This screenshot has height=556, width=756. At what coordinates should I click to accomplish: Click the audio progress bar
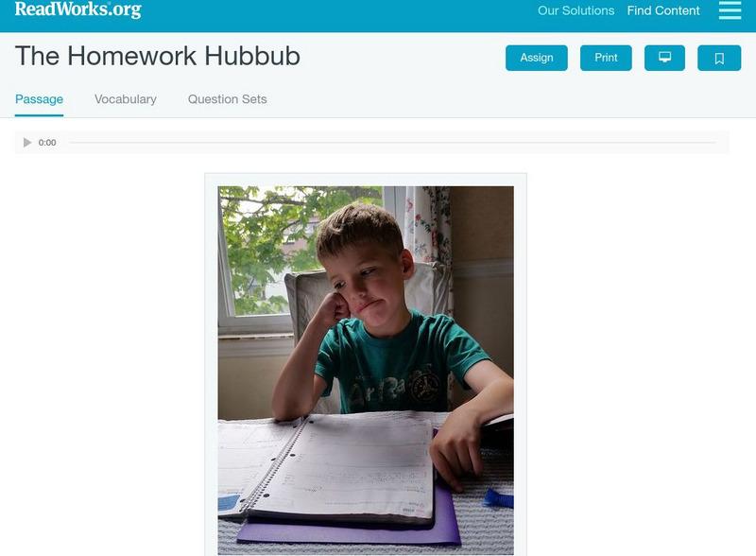click(x=392, y=143)
